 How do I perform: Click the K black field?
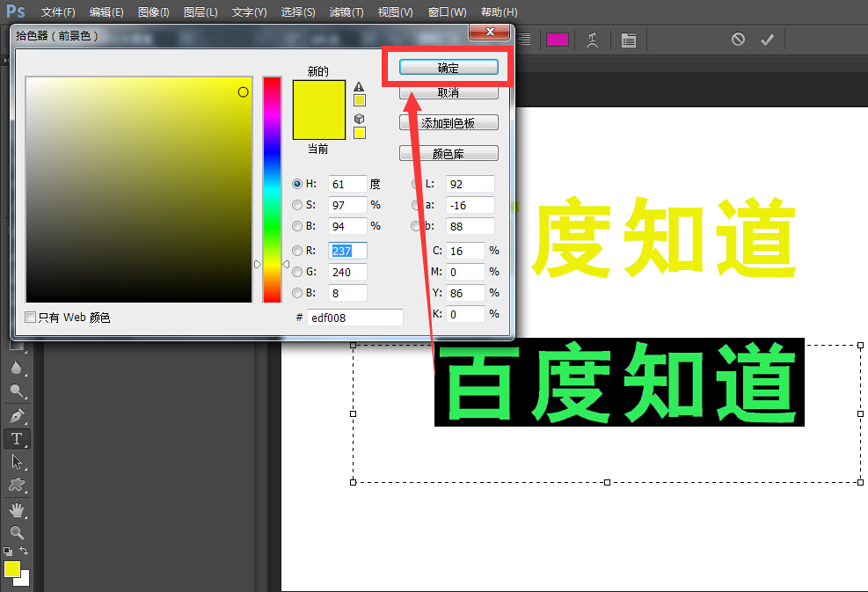(x=465, y=314)
